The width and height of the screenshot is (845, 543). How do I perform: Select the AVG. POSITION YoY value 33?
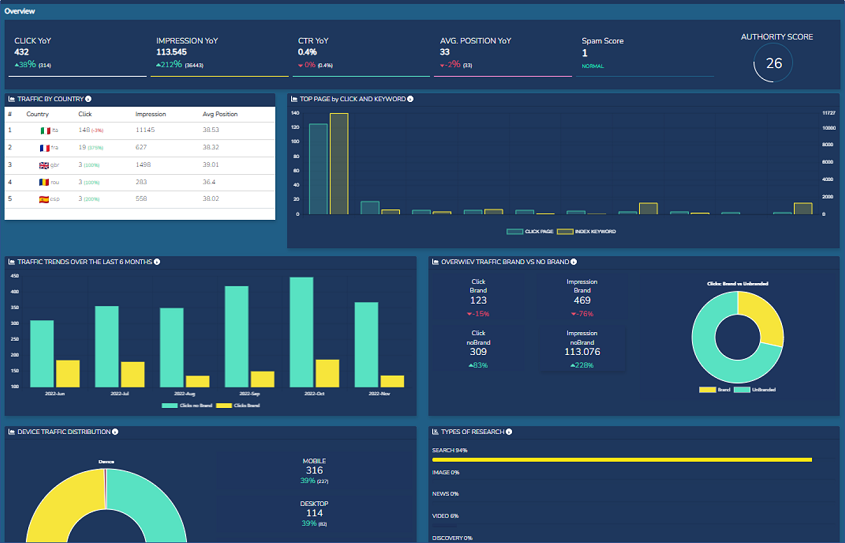pyautogui.click(x=445, y=52)
